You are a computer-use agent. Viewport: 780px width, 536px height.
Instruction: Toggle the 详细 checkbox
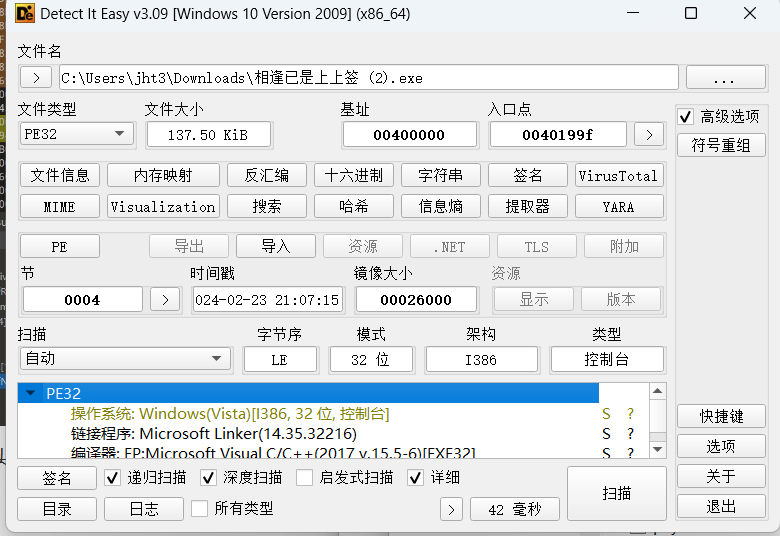[x=415, y=478]
